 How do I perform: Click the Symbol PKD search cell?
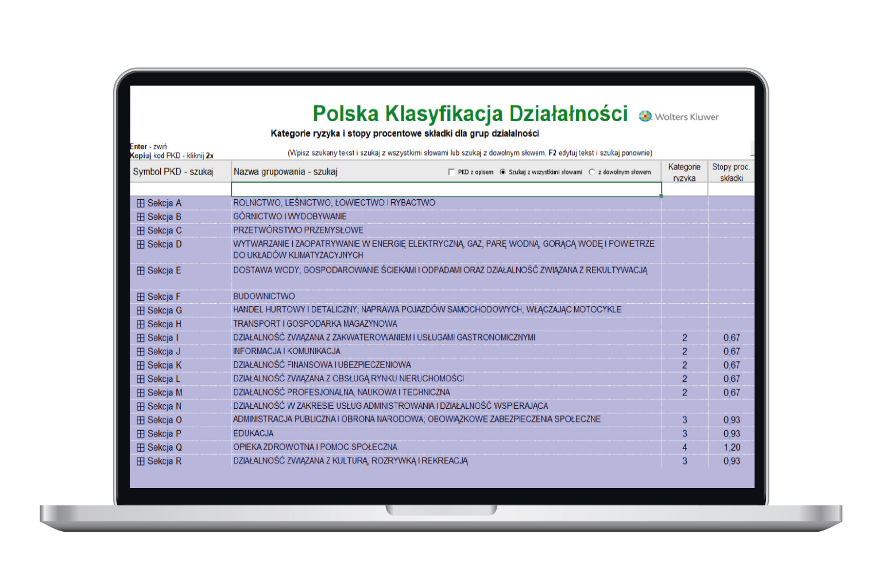pos(180,189)
